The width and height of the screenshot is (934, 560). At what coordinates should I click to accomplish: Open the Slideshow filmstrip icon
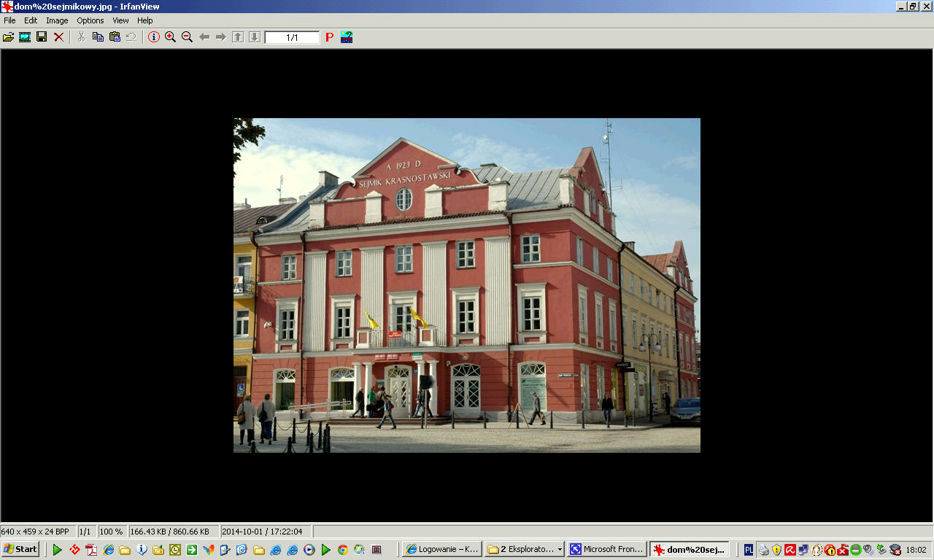pyautogui.click(x=25, y=37)
